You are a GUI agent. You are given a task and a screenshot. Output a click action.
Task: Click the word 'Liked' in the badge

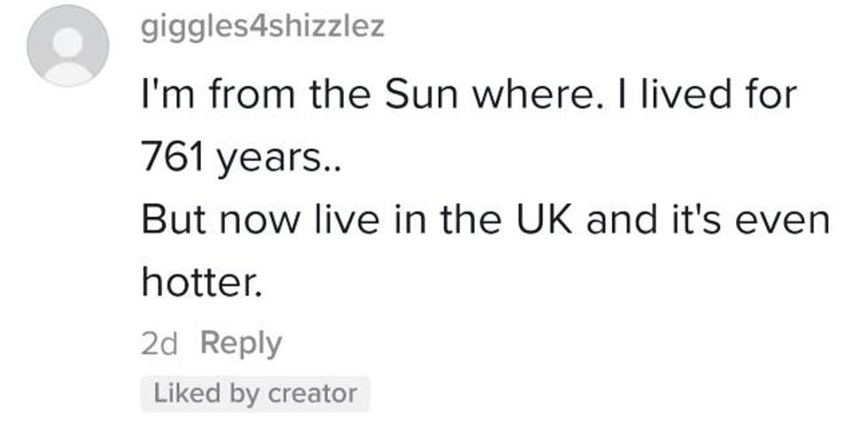click(181, 393)
